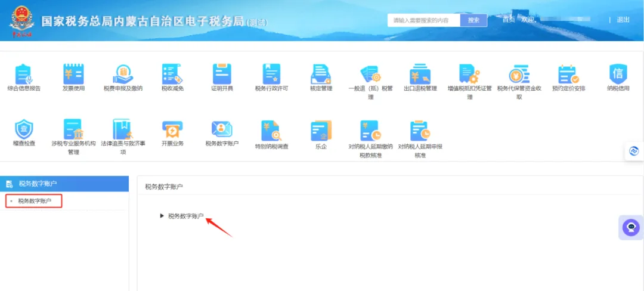
Task: Select 税务数字账户 item in the left sidebar
Action: click(x=33, y=201)
